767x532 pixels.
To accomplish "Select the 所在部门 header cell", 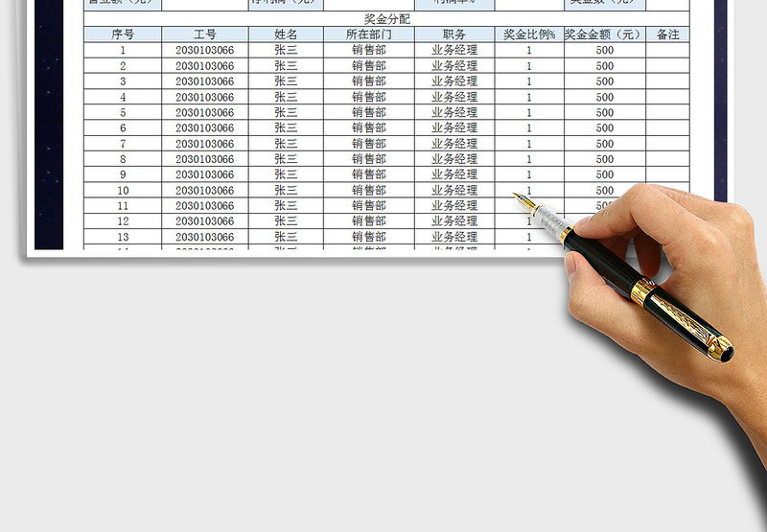I will click(369, 35).
